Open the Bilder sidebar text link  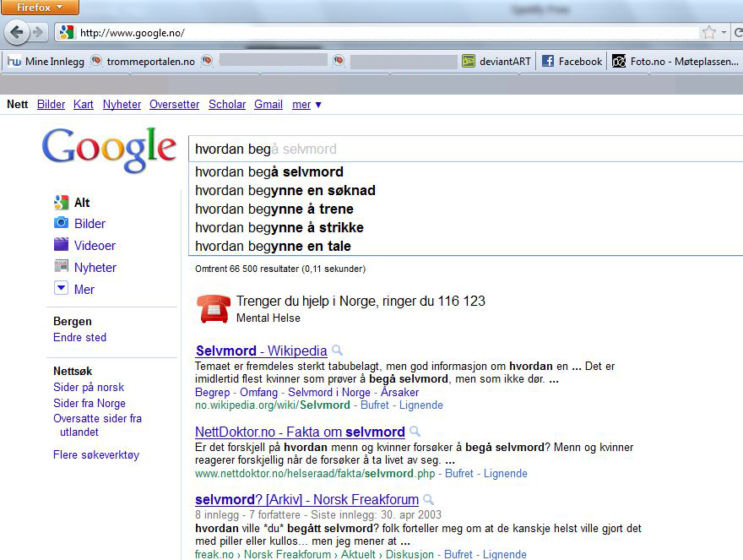point(89,224)
